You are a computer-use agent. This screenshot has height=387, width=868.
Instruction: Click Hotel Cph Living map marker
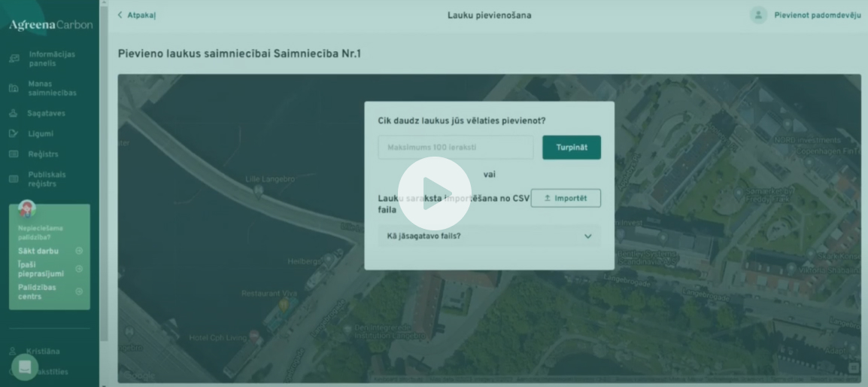[253, 336]
